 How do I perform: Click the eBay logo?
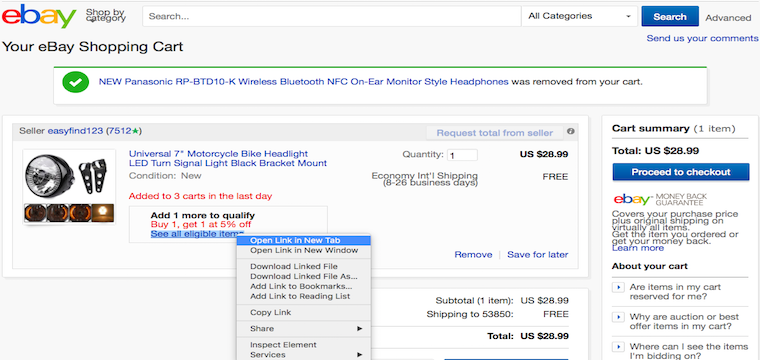[39, 16]
